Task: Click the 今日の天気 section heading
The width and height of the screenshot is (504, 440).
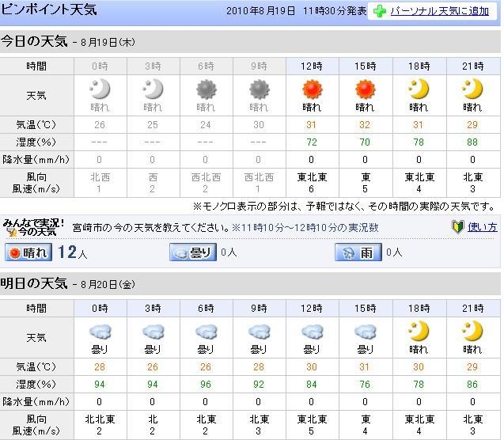Action: tap(34, 40)
